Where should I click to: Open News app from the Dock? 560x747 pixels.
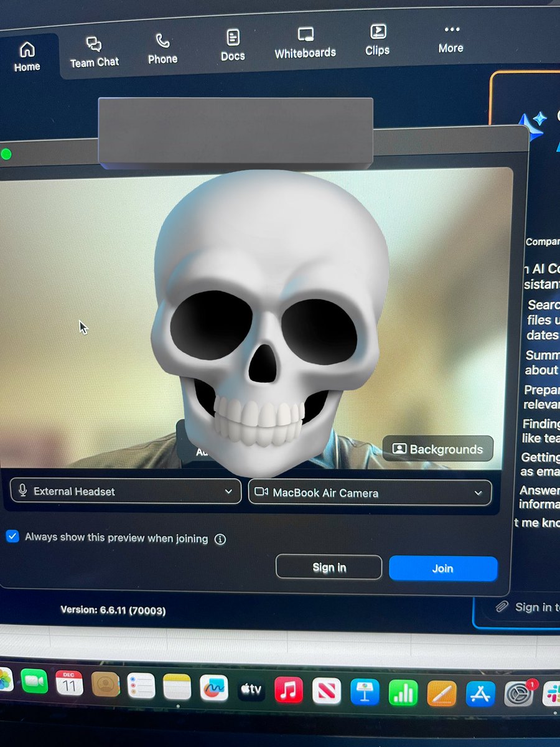(x=327, y=691)
